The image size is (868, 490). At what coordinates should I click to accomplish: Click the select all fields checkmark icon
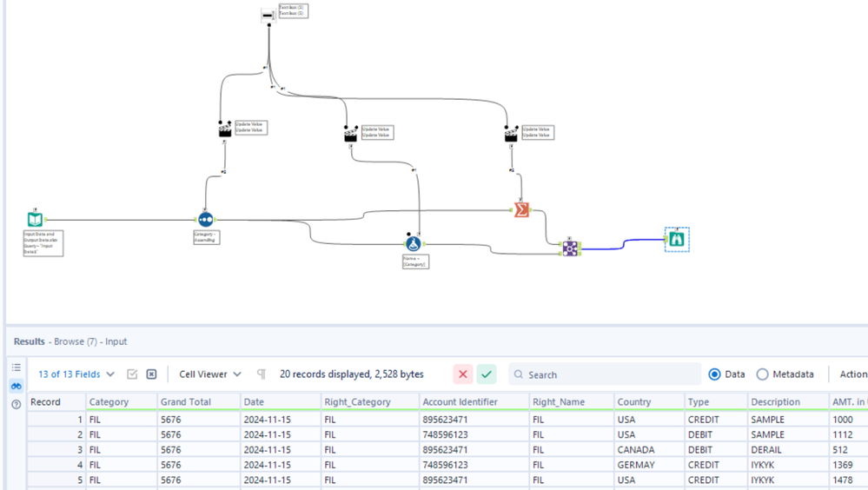[132, 374]
